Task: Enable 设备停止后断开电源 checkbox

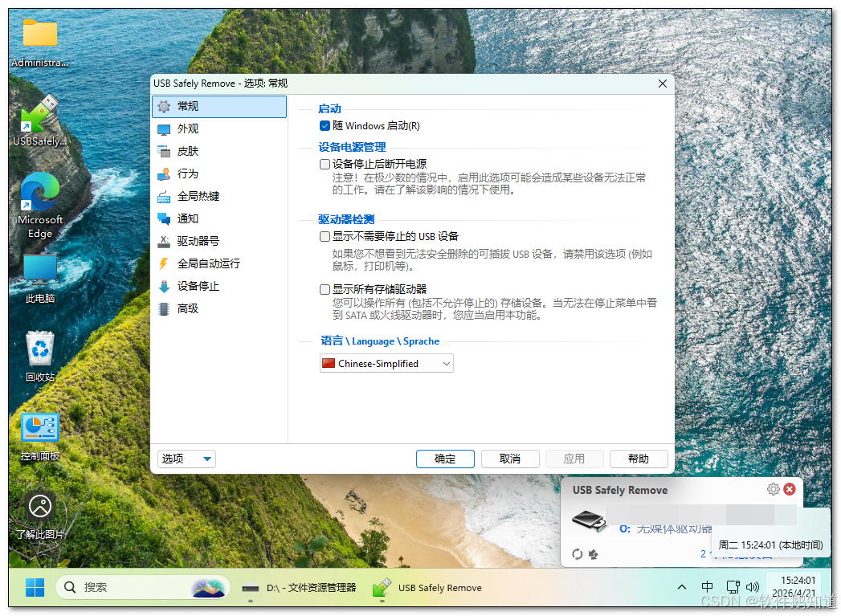Action: [325, 164]
